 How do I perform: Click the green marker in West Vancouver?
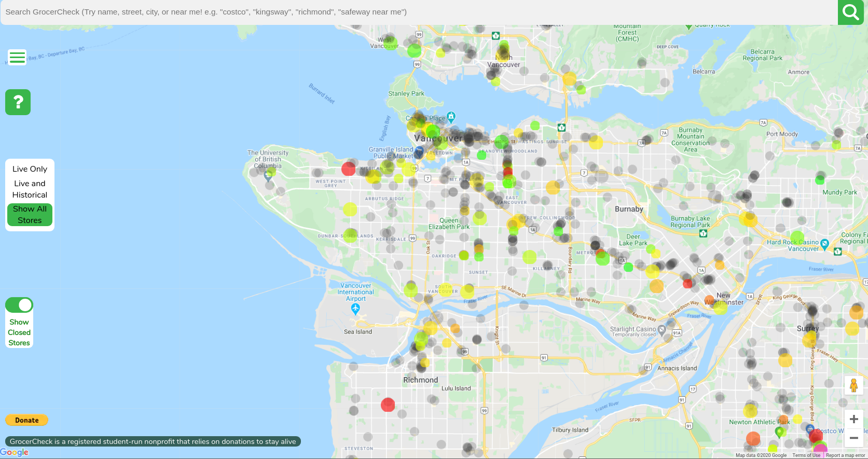414,50
